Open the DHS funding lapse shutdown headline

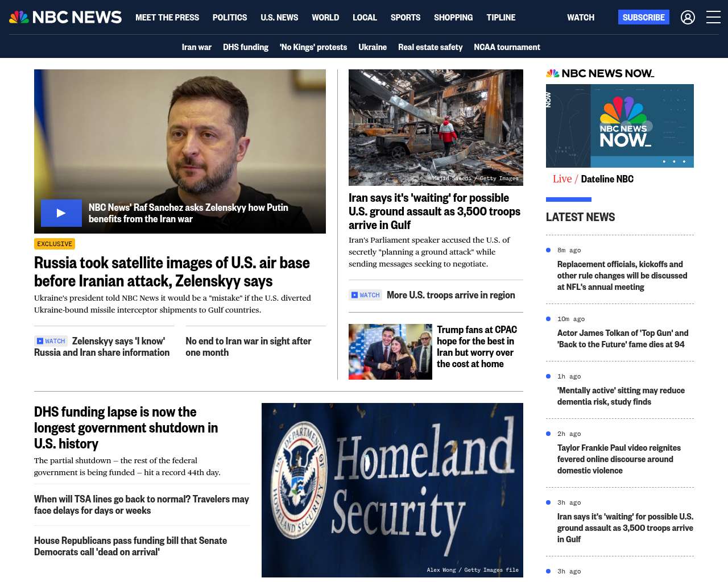point(126,427)
